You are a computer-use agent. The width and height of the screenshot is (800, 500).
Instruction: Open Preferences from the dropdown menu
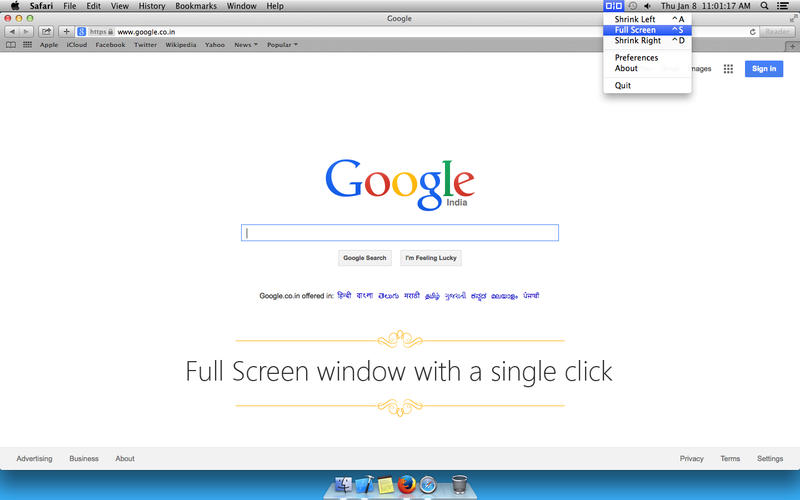pos(647,58)
